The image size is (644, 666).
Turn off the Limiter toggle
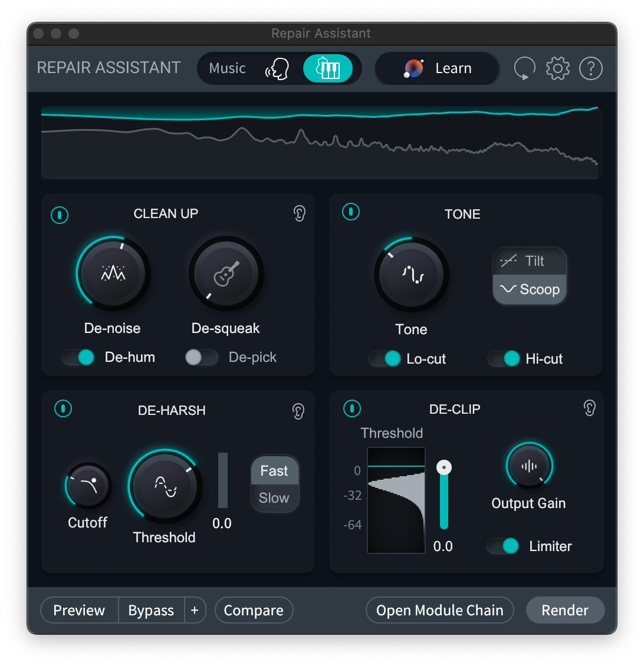[x=502, y=546]
